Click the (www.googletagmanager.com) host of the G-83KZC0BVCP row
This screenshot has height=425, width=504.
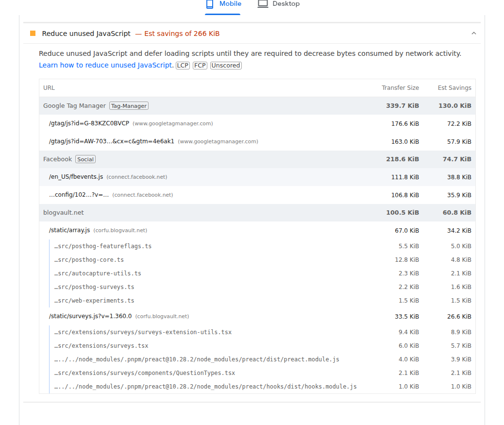tap(172, 123)
